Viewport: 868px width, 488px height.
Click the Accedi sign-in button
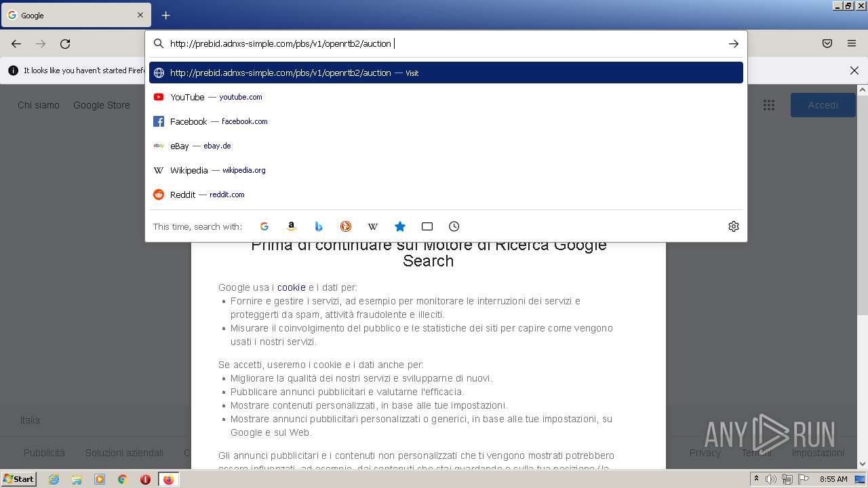click(823, 105)
